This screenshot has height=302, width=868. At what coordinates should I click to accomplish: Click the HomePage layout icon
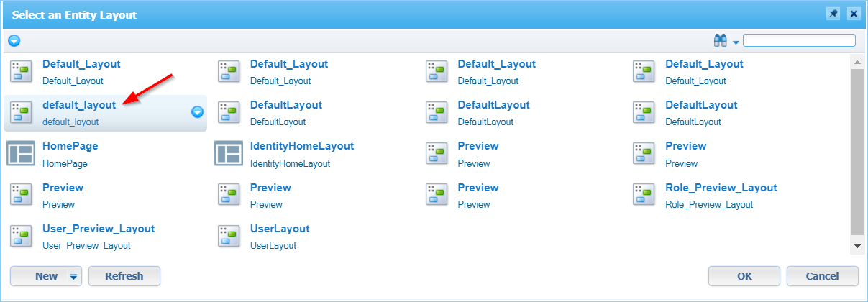21,154
